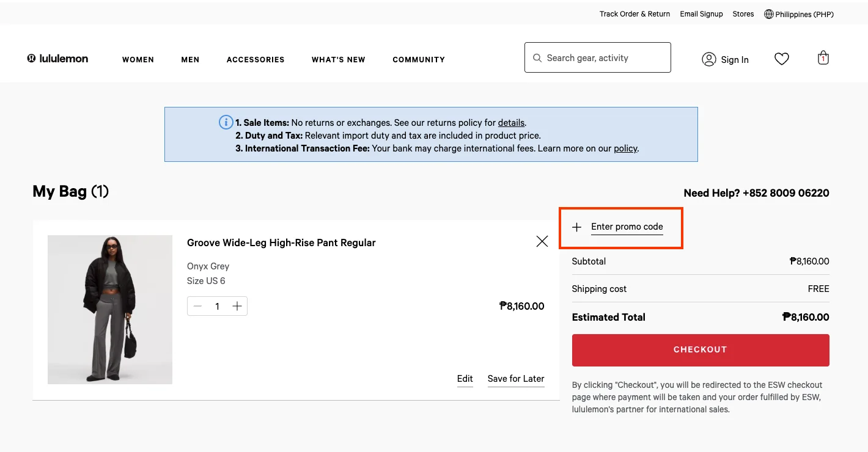The width and height of the screenshot is (868, 452).
Task: Open the Accessories menu
Action: [256, 59]
